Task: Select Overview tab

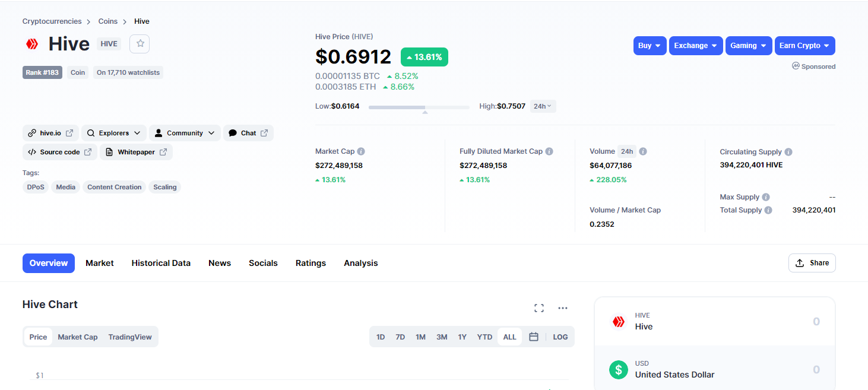Action: click(49, 263)
